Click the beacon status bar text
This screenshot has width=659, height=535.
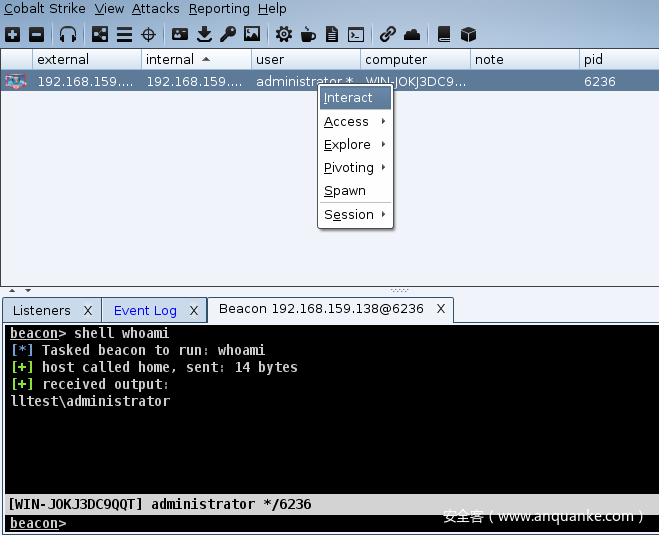coord(160,504)
